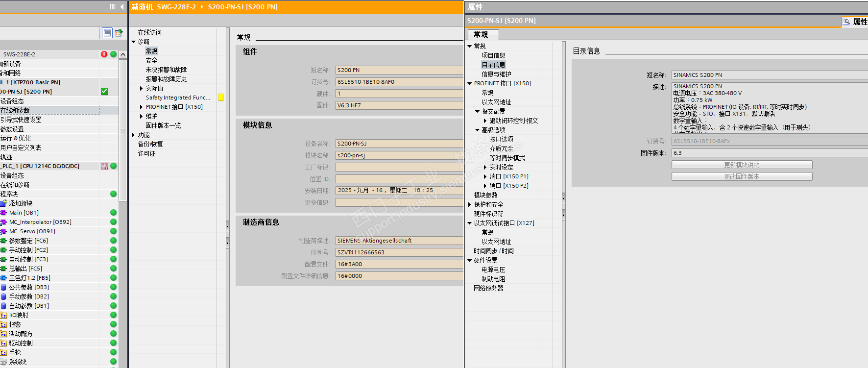The width and height of the screenshot is (868, 368).
Task: Click the 更改固件版本 button
Action: [x=742, y=176]
